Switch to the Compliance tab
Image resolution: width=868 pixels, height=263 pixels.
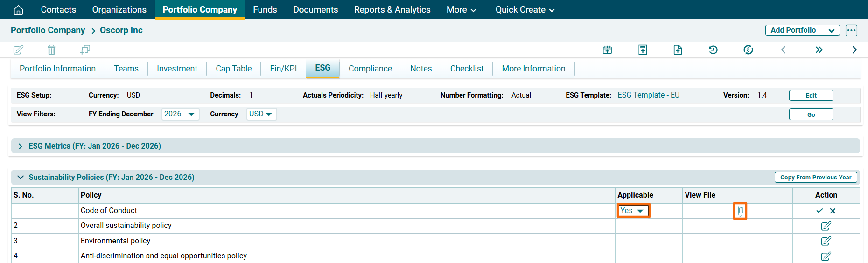[370, 69]
